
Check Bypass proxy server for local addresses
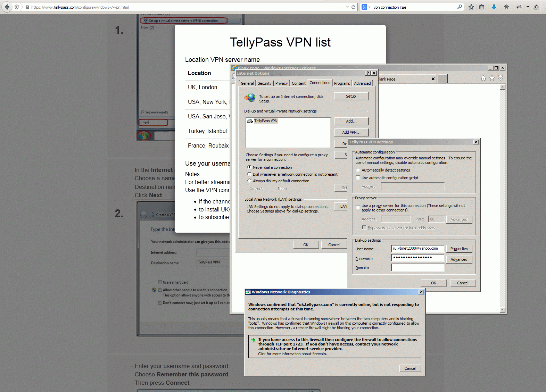[x=364, y=228]
